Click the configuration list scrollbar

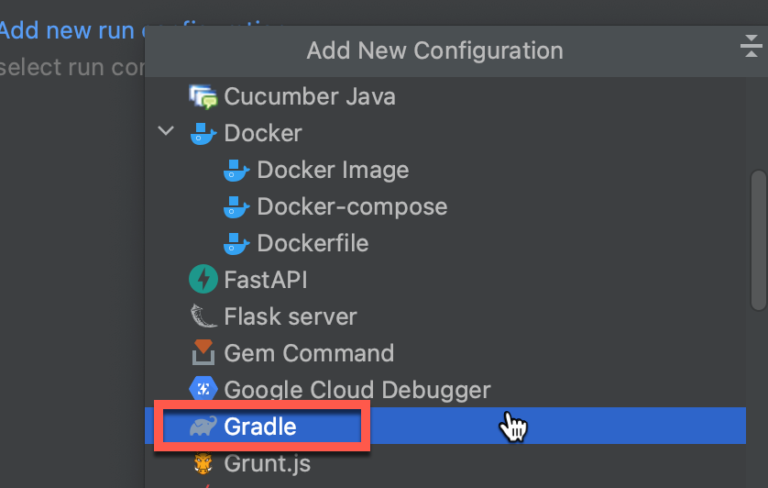coord(758,240)
